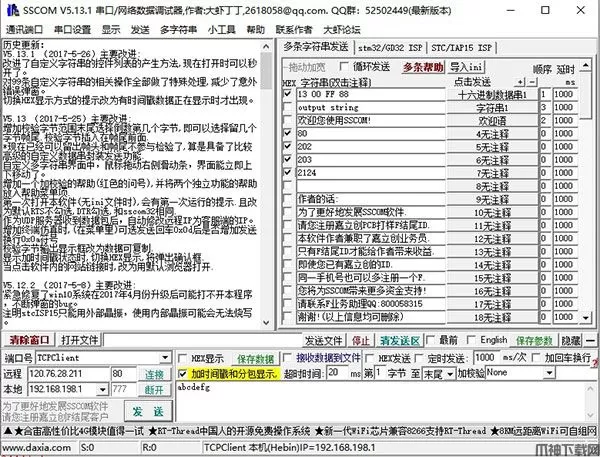
Task: Click the 连接 connect button
Action: pos(153,373)
